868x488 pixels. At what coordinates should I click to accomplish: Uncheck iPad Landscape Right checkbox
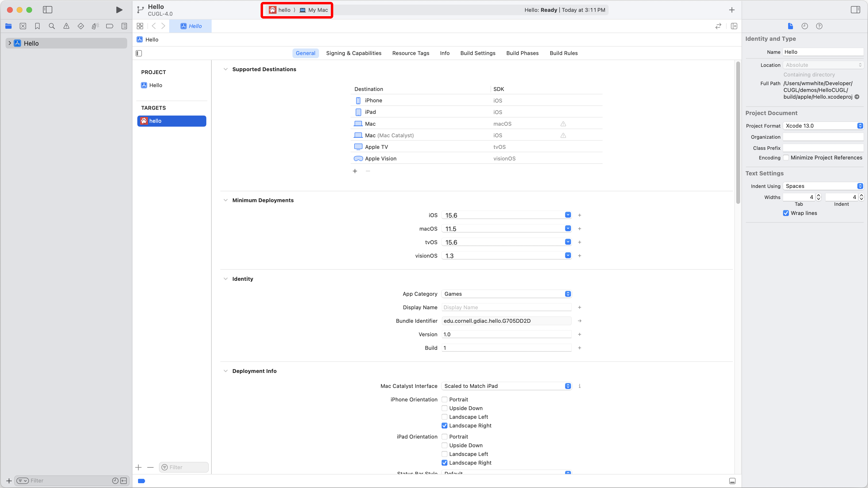444,463
